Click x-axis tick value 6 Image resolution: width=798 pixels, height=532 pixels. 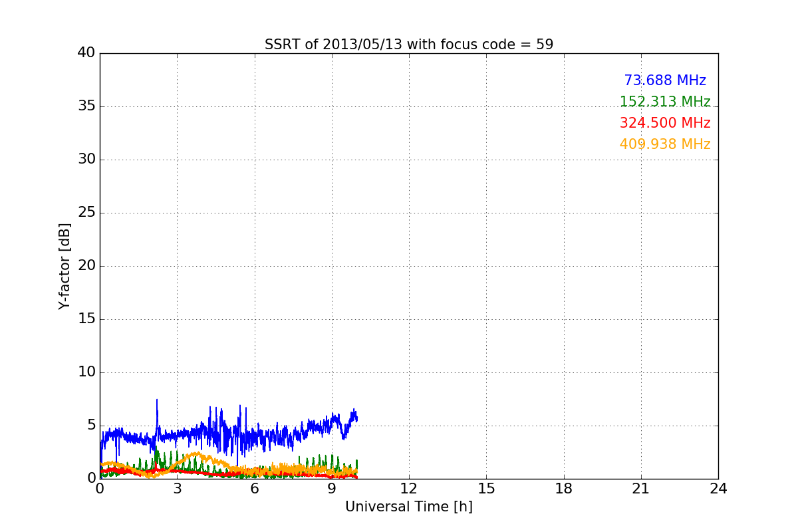point(255,489)
